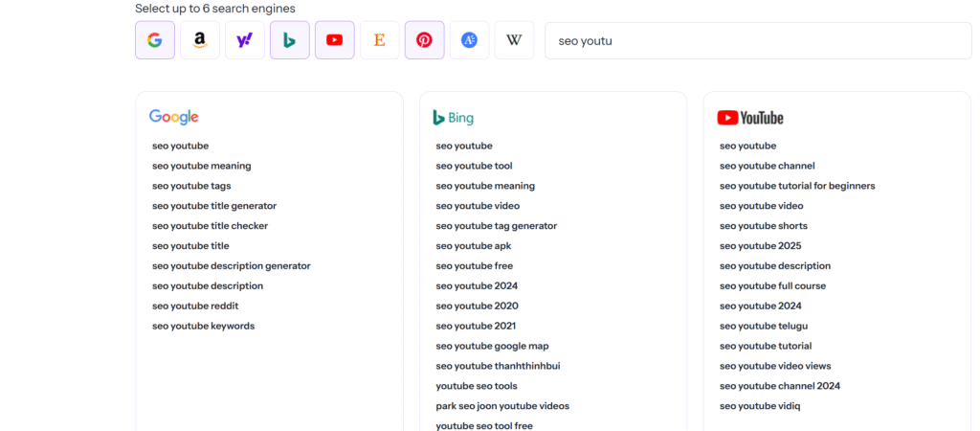Toggle the Etsy search engine icon
Screen dimensions: 980x431
point(379,40)
